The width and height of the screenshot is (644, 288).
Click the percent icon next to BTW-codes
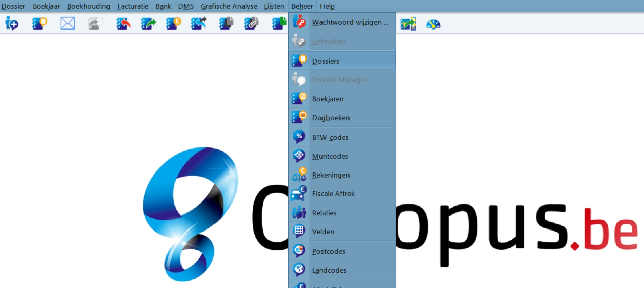pos(299,137)
